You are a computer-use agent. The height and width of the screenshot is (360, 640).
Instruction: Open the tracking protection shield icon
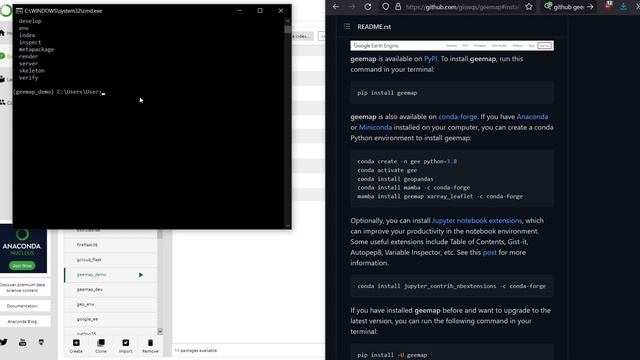pyautogui.click(x=386, y=7)
